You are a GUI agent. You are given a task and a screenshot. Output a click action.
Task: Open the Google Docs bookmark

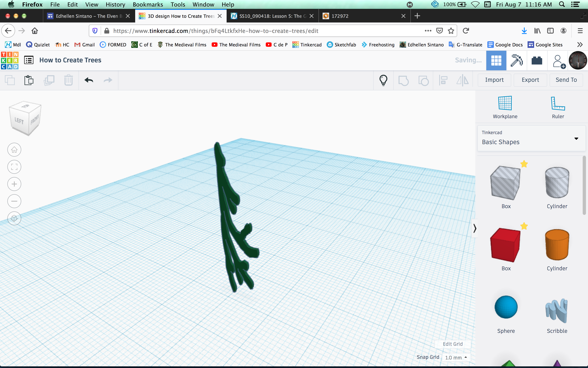click(505, 45)
